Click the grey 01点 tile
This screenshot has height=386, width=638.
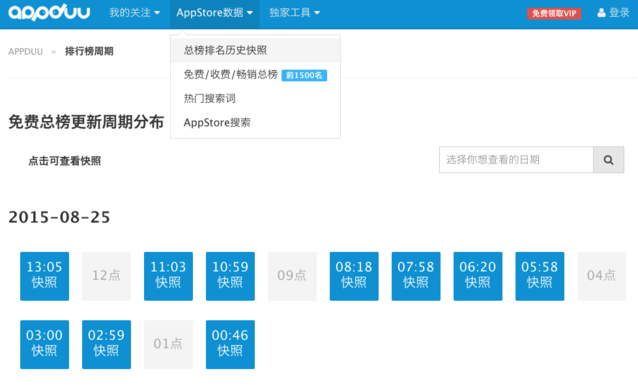[168, 345]
